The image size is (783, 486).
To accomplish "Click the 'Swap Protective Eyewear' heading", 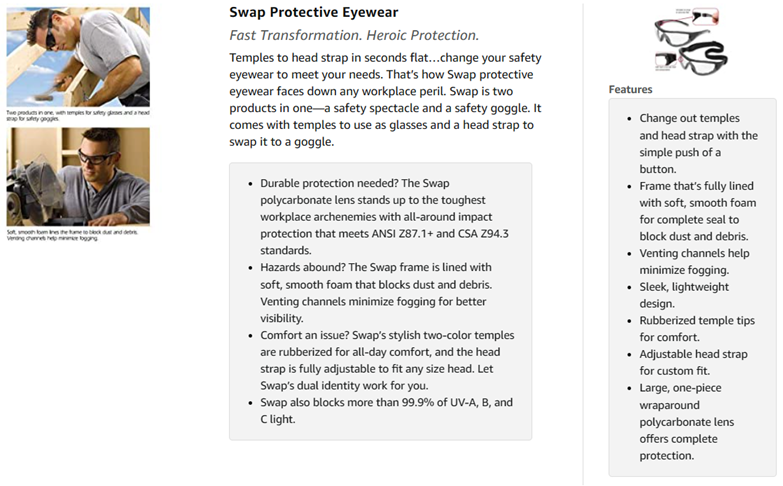I will [x=313, y=13].
